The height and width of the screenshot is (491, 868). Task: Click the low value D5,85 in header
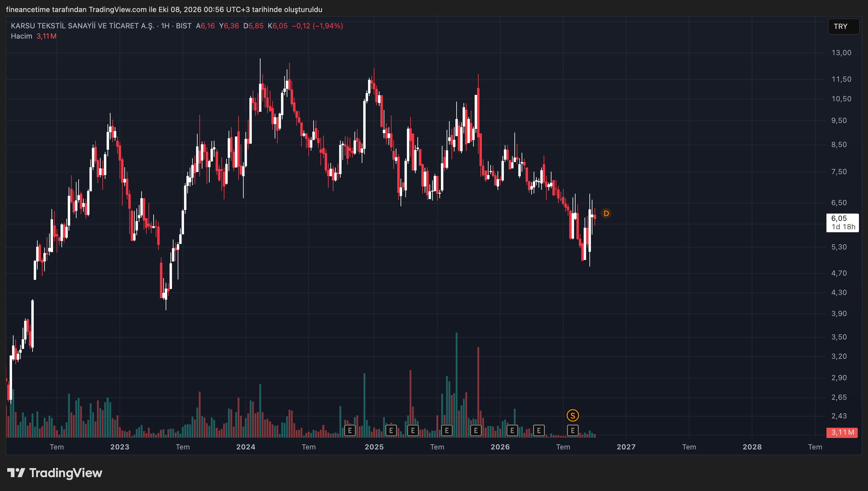(254, 26)
